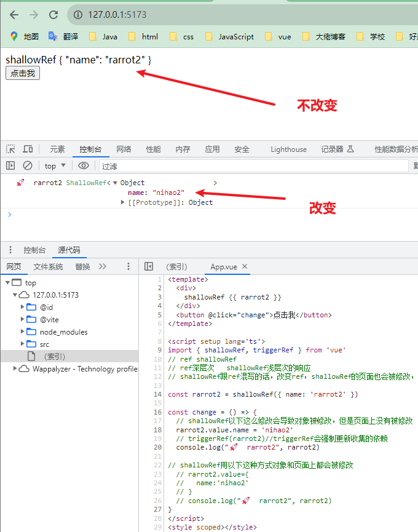This screenshot has height=532, width=418.
Task: Open the 大佬博客 bookmarks folder
Action: pyautogui.click(x=324, y=37)
